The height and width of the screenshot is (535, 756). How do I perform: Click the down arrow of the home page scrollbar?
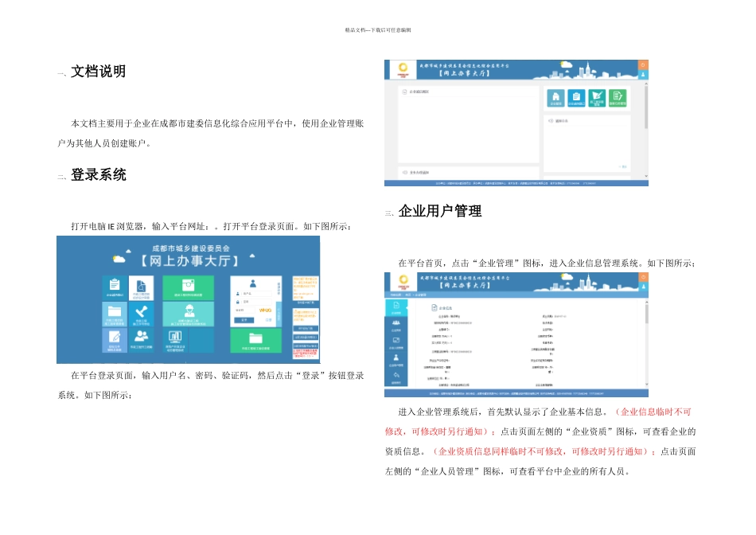[x=646, y=176]
